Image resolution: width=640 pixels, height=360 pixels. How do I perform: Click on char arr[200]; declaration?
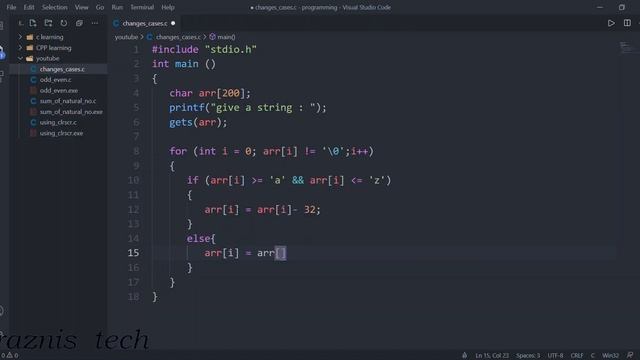pos(210,93)
